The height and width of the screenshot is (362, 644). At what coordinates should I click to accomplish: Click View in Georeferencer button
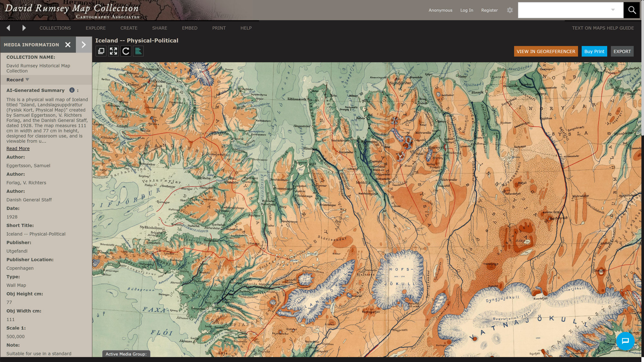click(546, 51)
